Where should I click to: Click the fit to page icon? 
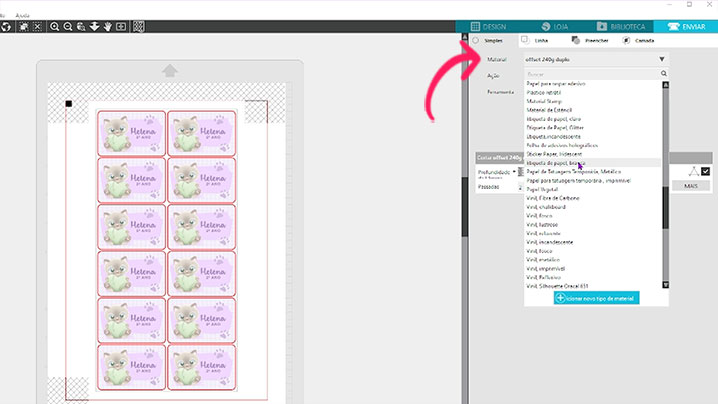[121, 27]
